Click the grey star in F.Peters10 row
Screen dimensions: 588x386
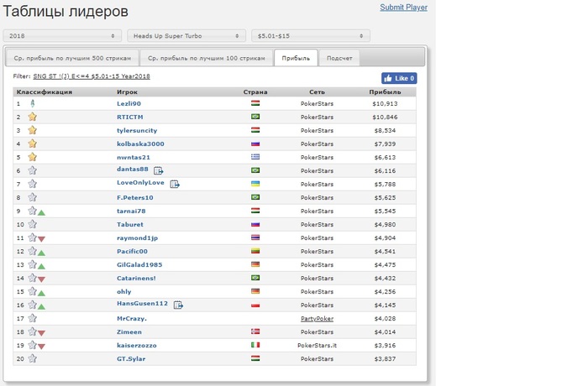pos(32,197)
